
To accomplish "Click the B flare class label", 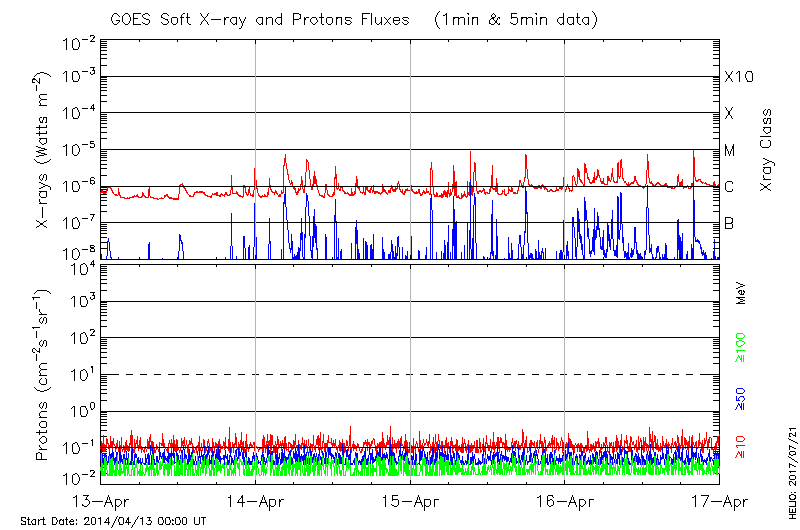I will 729,223.
